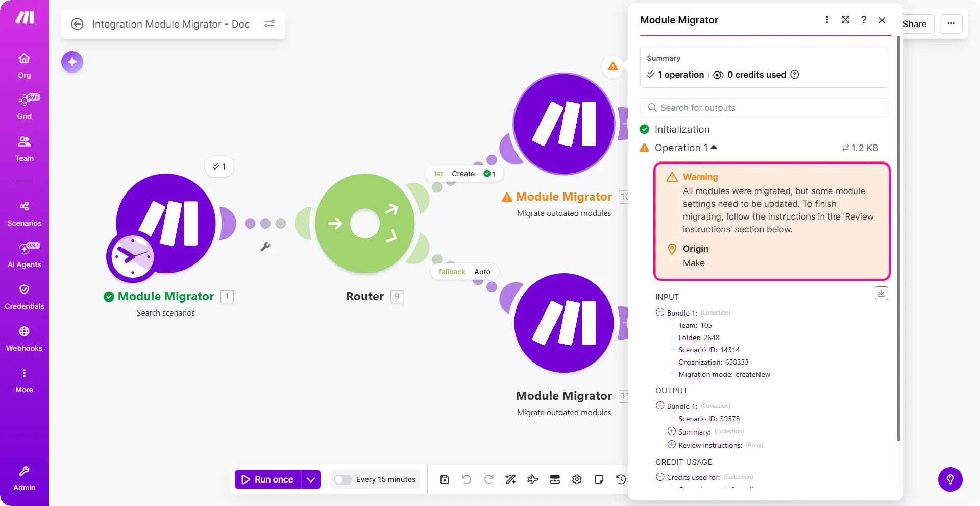Screen dimensions: 980x506
Task: Focus the Search for outputs field
Action: tap(764, 108)
